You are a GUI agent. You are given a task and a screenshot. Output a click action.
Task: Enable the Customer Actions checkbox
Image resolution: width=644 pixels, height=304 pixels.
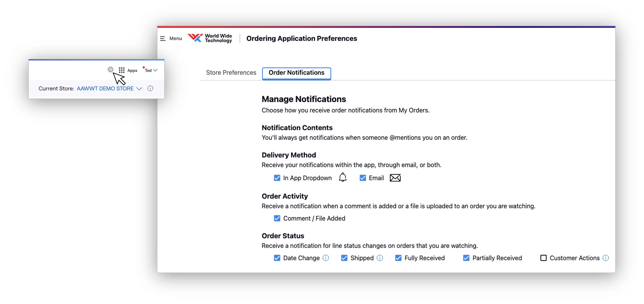(x=543, y=258)
